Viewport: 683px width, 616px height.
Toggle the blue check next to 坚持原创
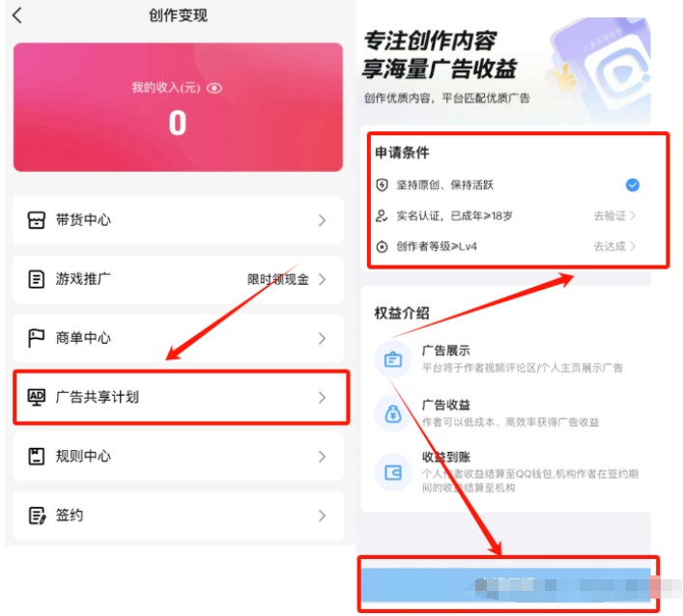click(x=633, y=185)
